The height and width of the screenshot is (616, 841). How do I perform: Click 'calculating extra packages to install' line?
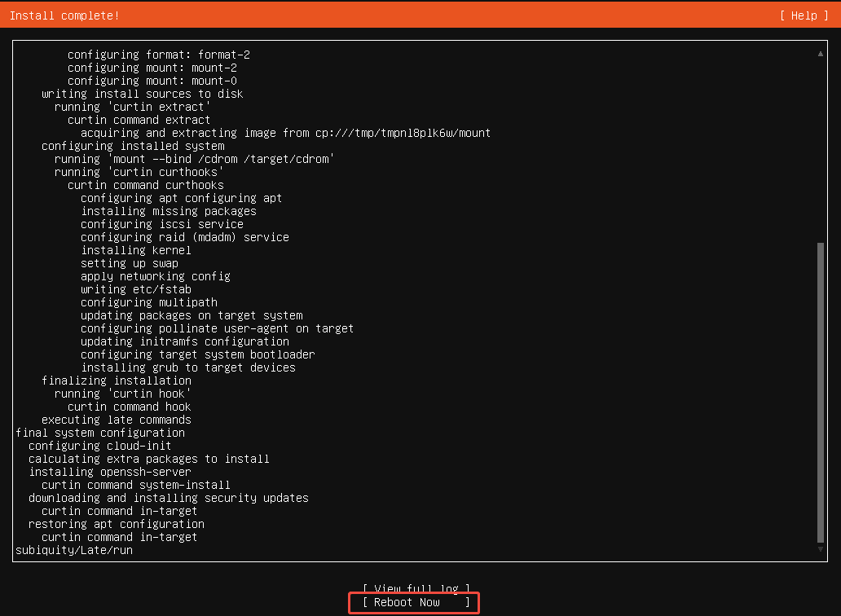pos(149,459)
